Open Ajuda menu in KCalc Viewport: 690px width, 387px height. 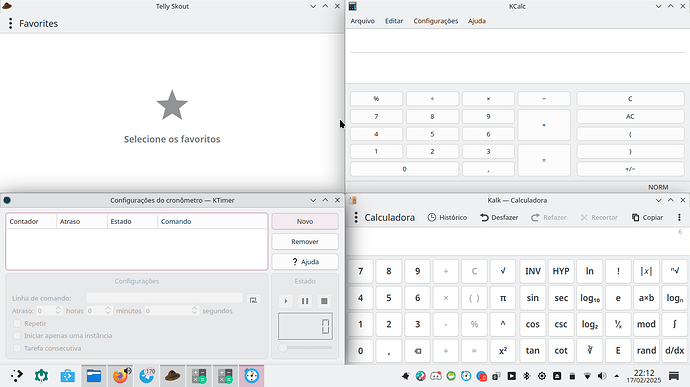click(x=477, y=21)
